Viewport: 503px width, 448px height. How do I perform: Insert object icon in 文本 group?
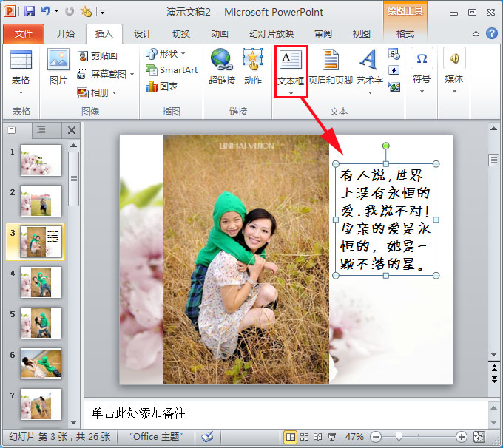coord(394,86)
